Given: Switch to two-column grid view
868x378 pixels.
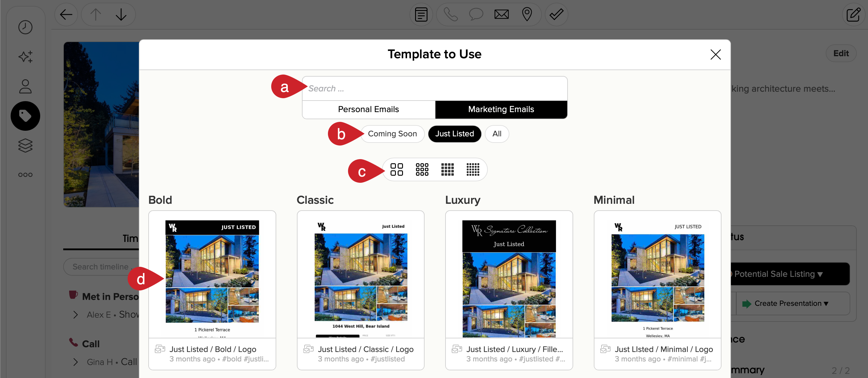Looking at the screenshot, I should coord(396,169).
